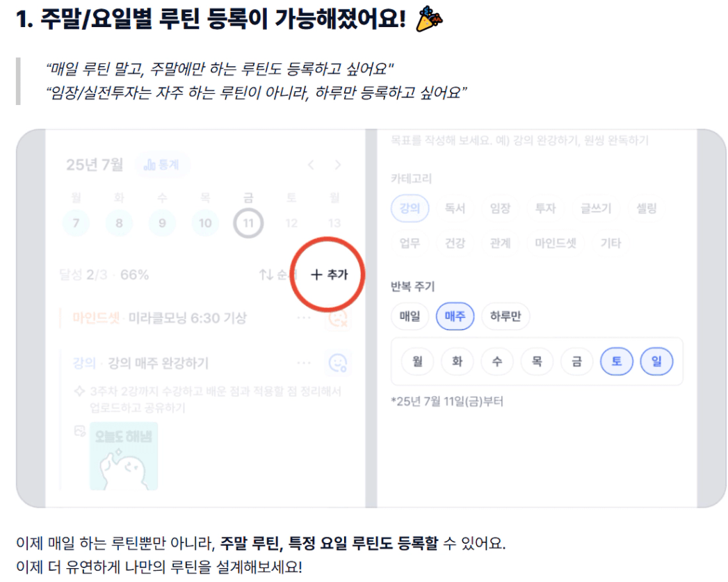Screen dimensions: 728x582
Task: Go to next week with right chevron
Action: coord(337,165)
